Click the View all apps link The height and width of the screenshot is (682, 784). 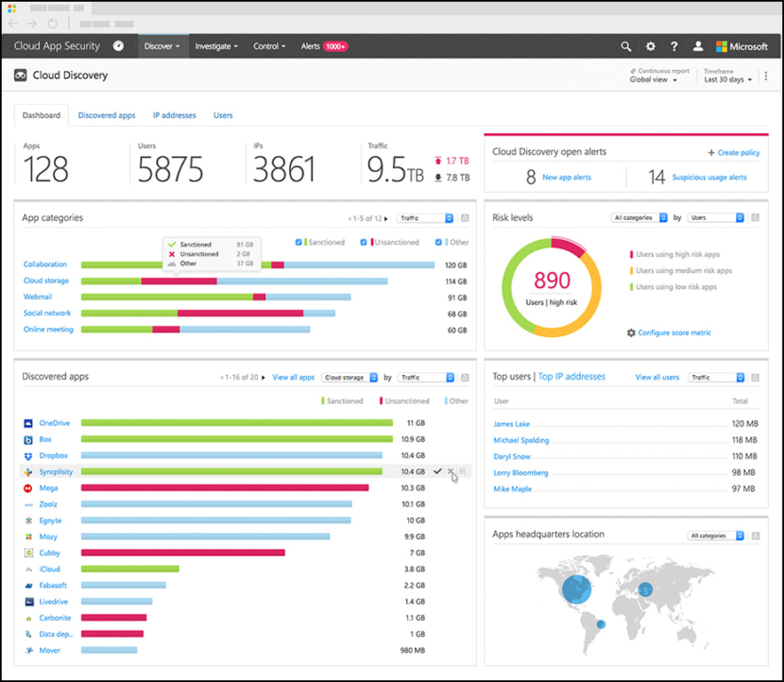pos(293,376)
